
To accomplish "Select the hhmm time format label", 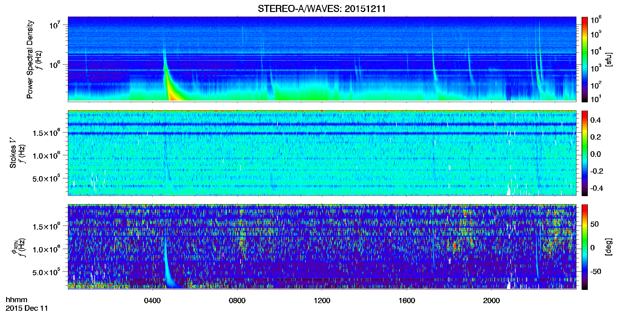I will point(17,300).
